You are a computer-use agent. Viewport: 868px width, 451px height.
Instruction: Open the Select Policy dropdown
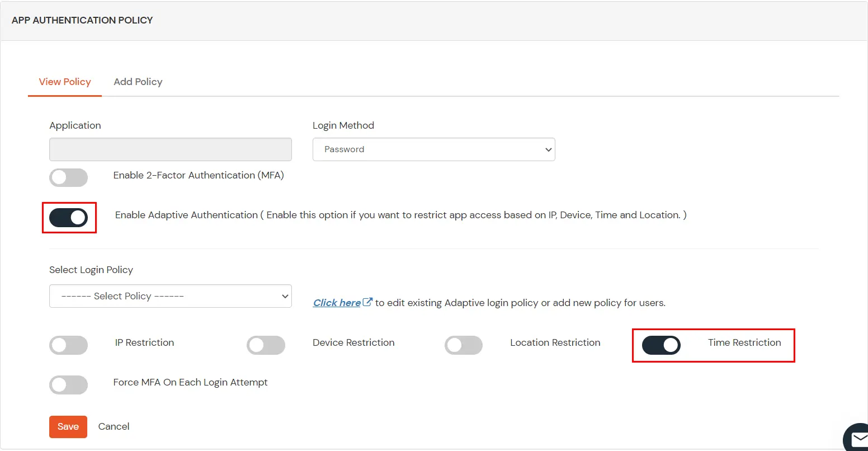tap(170, 296)
